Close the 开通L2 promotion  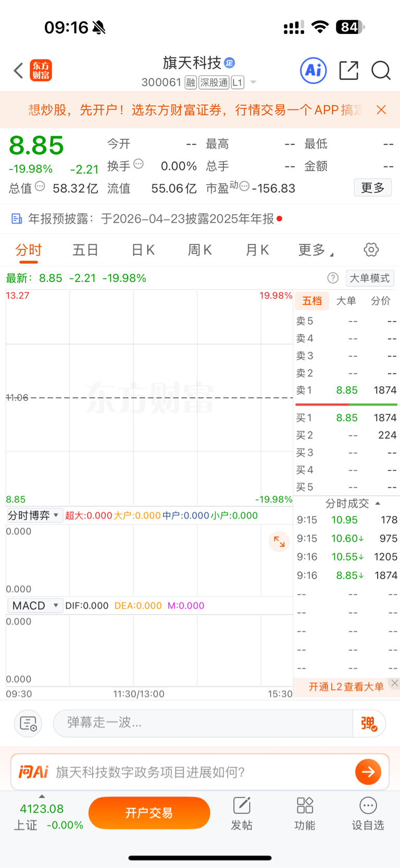point(395,683)
